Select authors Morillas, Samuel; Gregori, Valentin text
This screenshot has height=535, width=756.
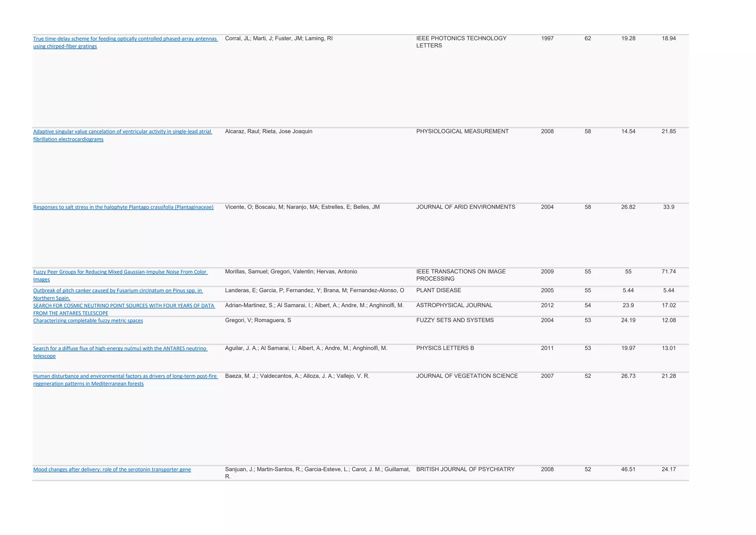click(x=291, y=272)
